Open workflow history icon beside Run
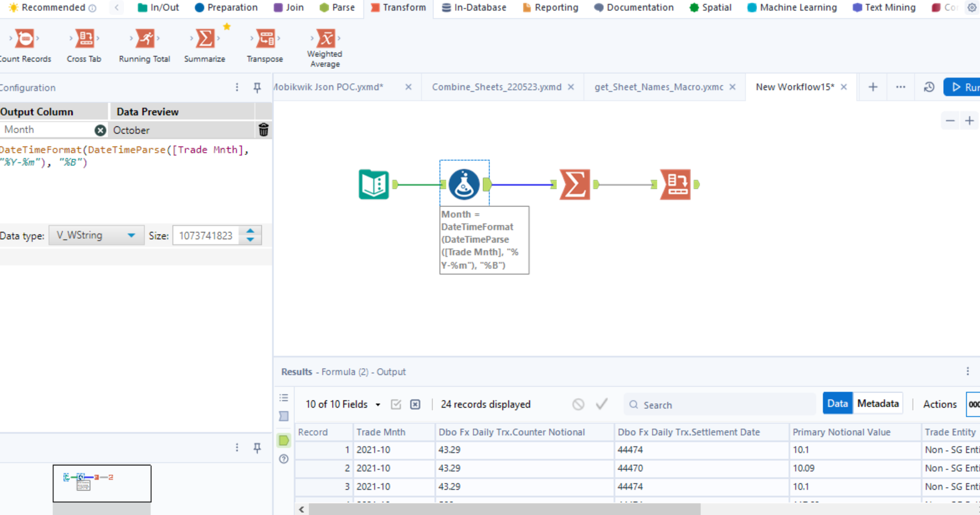 929,87
